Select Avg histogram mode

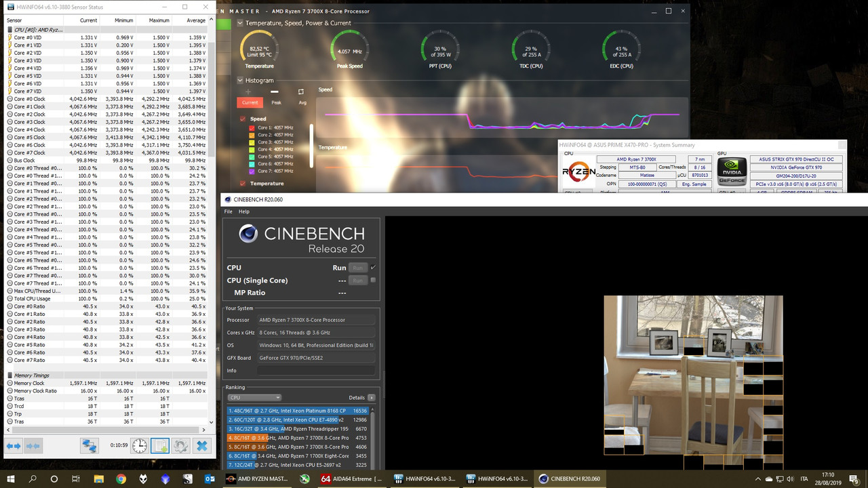[302, 102]
